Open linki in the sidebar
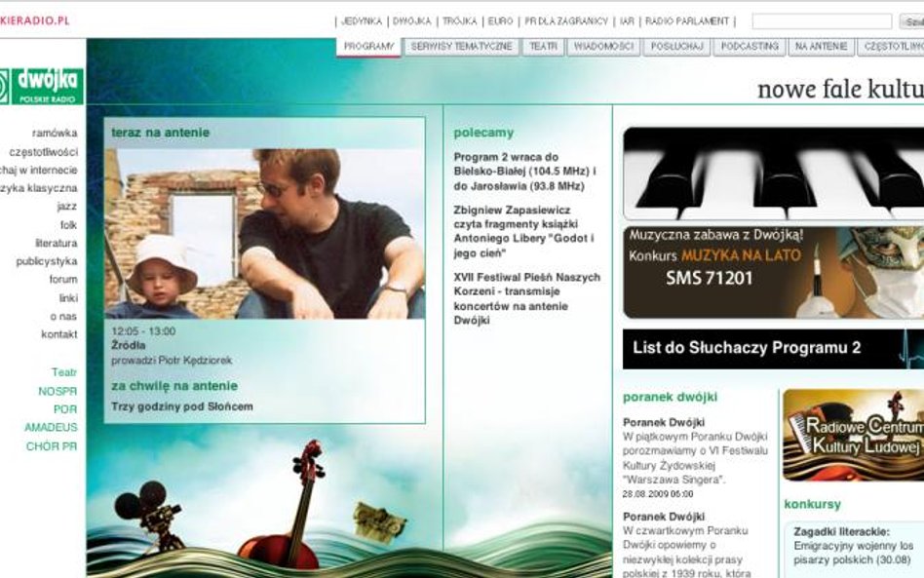Image resolution: width=924 pixels, height=578 pixels. pos(68,298)
